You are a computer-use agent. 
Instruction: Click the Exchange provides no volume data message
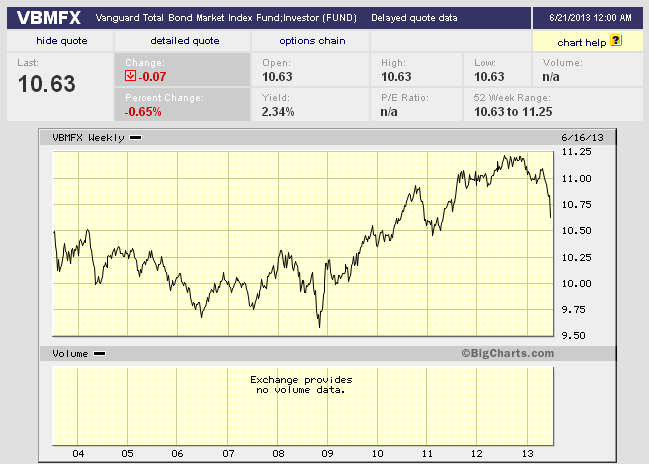point(301,385)
